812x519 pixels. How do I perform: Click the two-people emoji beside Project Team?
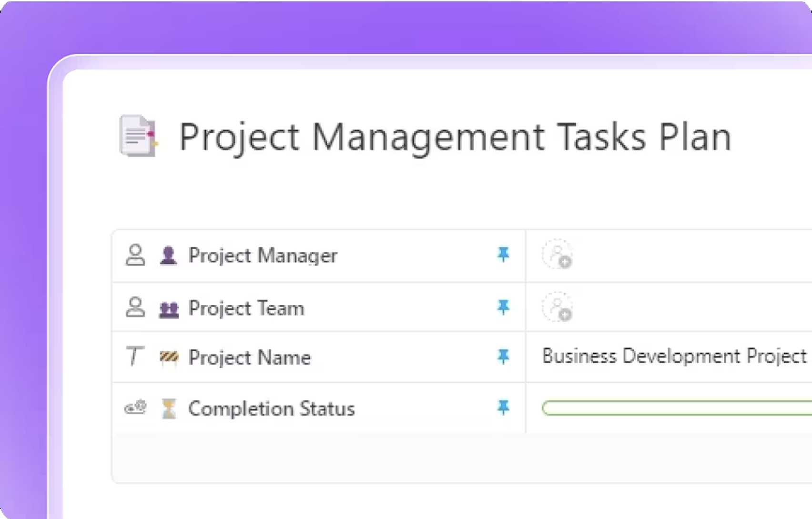168,309
